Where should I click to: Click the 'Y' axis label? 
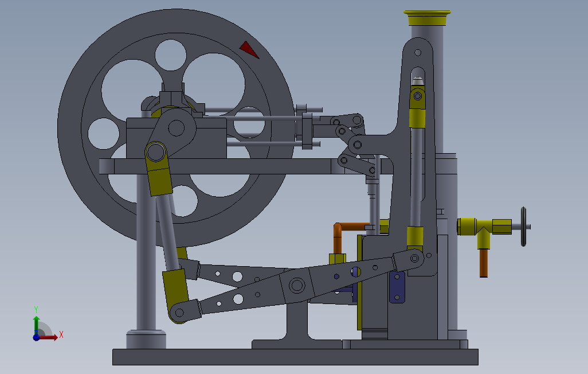pos(36,310)
